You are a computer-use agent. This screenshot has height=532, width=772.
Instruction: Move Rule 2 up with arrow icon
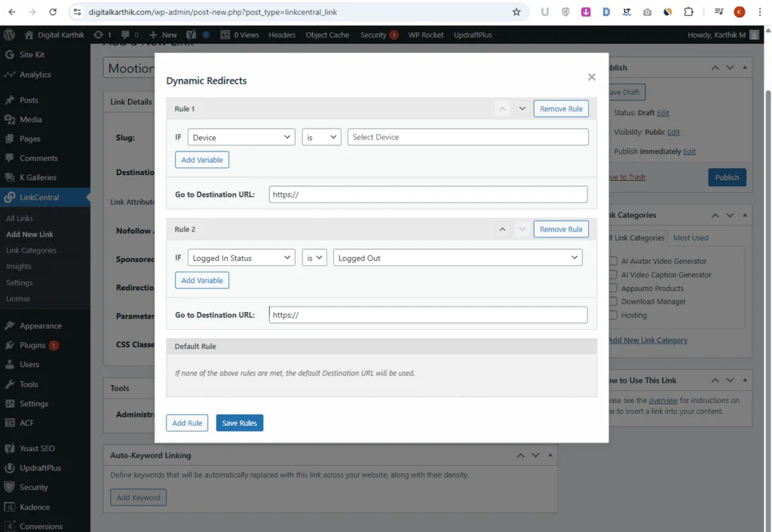tap(502, 229)
